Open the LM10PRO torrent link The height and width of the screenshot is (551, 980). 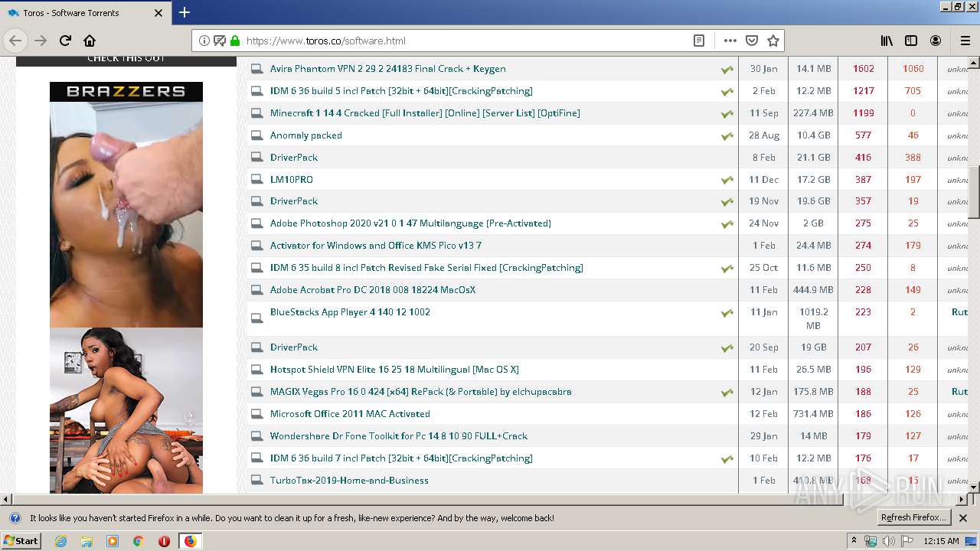click(x=292, y=180)
